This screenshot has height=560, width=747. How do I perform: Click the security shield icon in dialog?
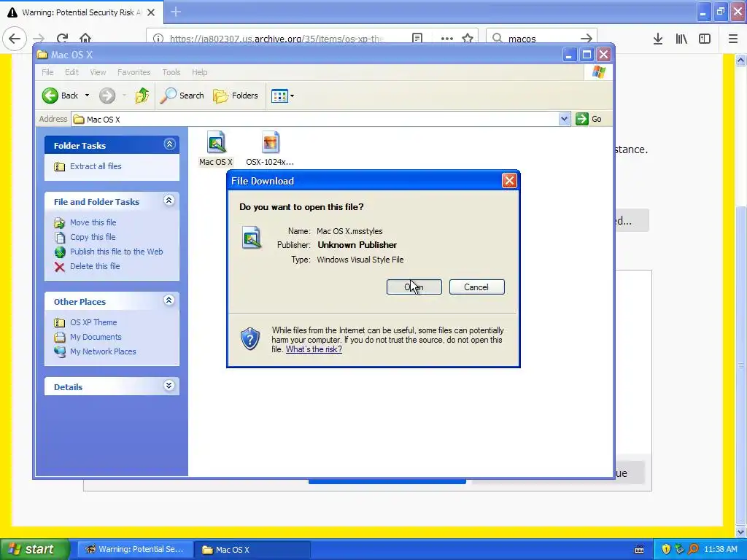[250, 338]
